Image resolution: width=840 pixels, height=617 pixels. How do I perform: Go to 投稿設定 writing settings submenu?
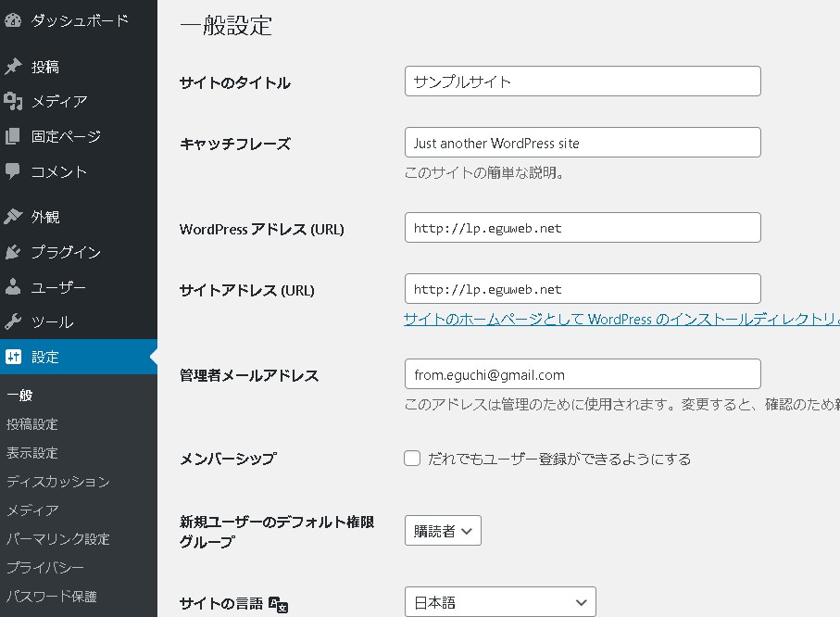point(32,424)
